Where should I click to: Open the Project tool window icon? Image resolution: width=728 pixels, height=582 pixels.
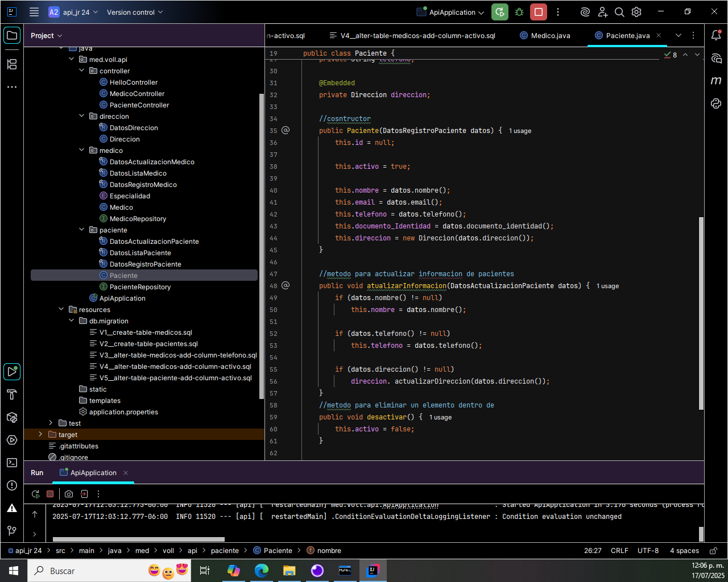[x=12, y=35]
